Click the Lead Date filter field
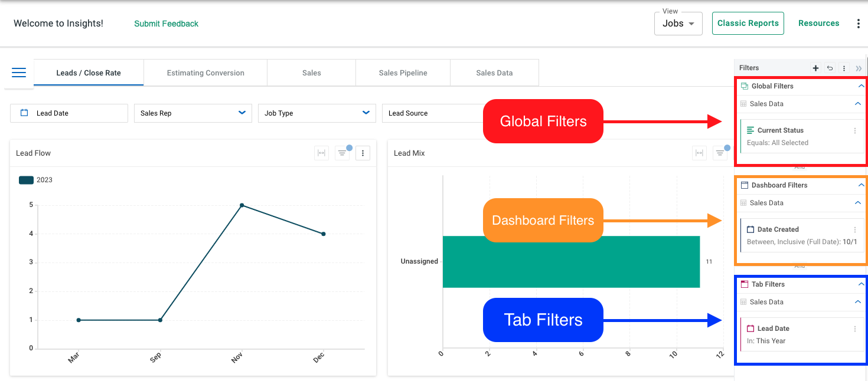The height and width of the screenshot is (381, 868). [69, 113]
